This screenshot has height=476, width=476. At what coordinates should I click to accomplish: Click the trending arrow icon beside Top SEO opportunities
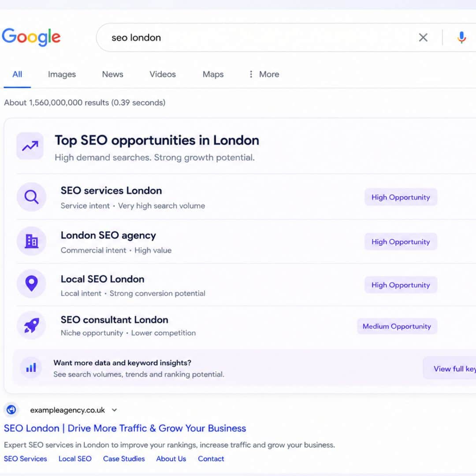point(30,146)
